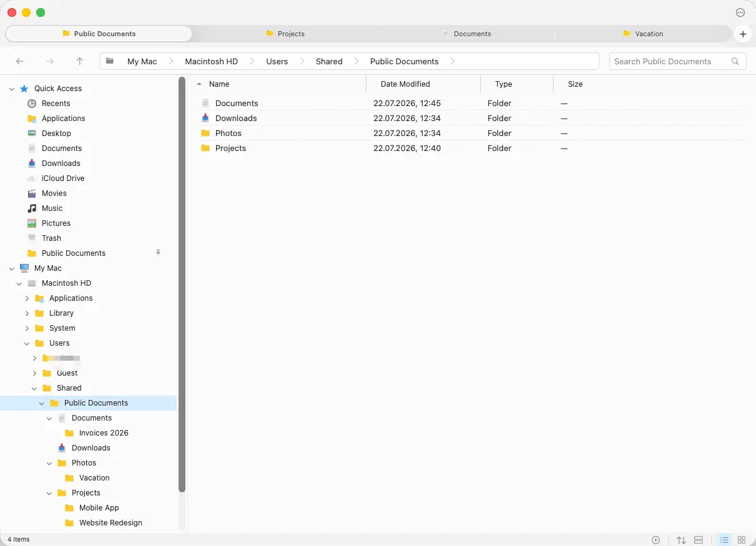Viewport: 756px width, 546px height.
Task: Switch to grid icon view mode
Action: tap(742, 540)
